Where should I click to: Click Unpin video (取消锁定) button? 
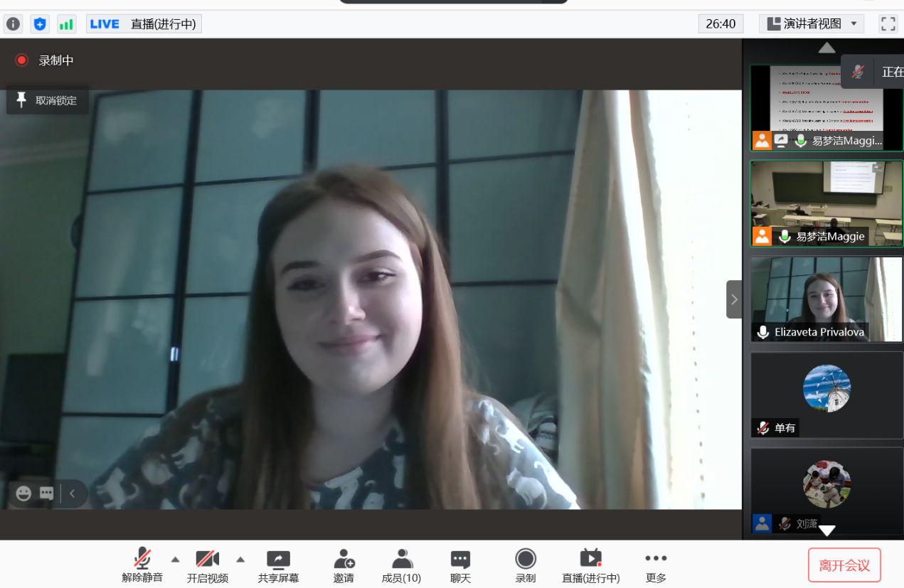48,100
